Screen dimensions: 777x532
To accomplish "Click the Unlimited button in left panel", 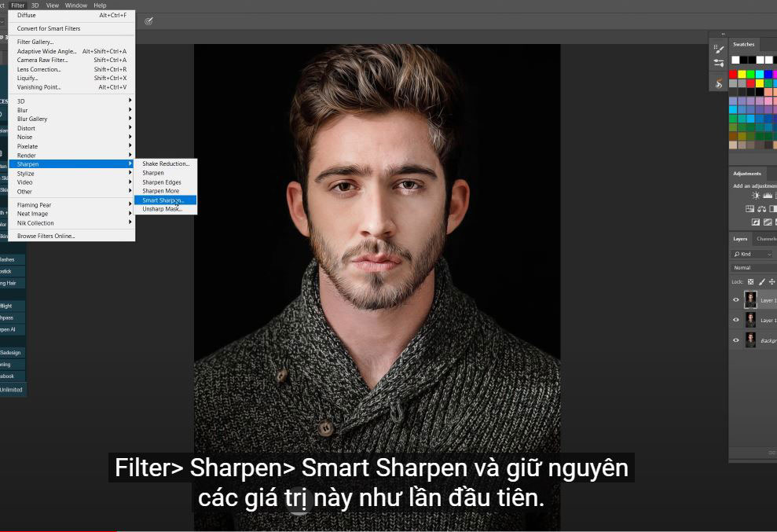I will [13, 390].
